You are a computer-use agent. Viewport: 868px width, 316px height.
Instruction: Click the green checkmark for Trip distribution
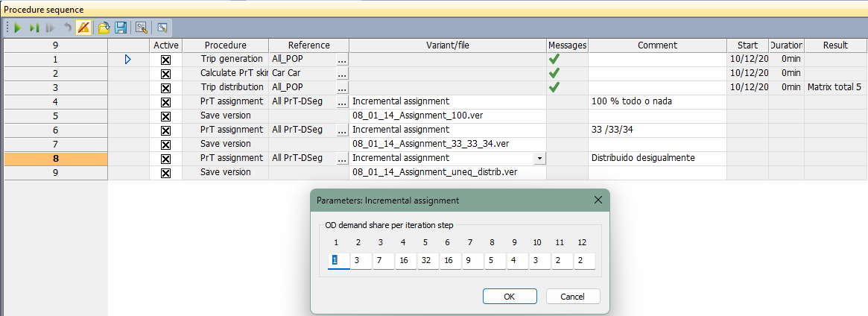point(554,87)
